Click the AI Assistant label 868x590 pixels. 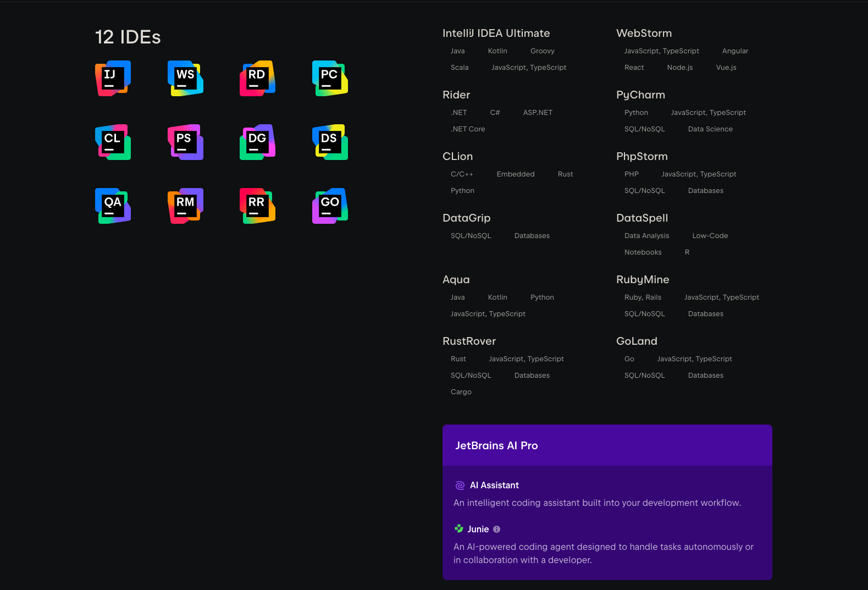click(x=494, y=486)
